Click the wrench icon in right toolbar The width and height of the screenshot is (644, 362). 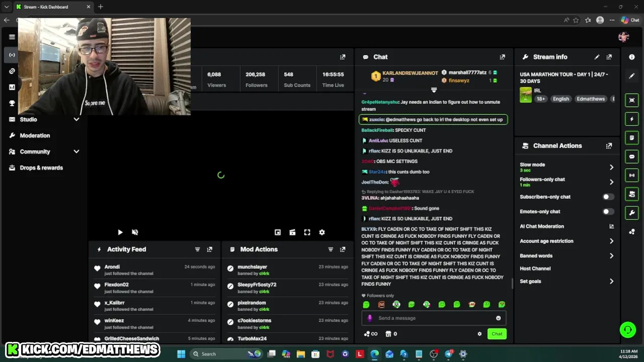point(632,213)
